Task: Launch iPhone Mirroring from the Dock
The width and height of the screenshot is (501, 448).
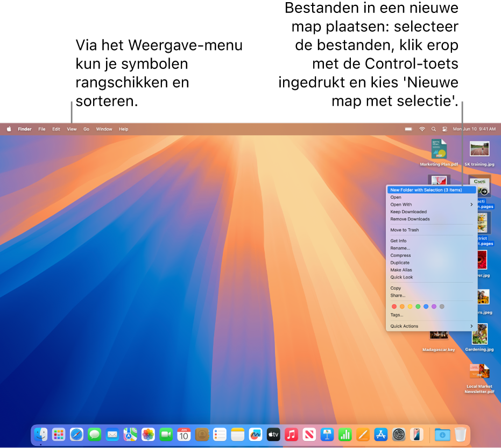Action: pyautogui.click(x=417, y=435)
